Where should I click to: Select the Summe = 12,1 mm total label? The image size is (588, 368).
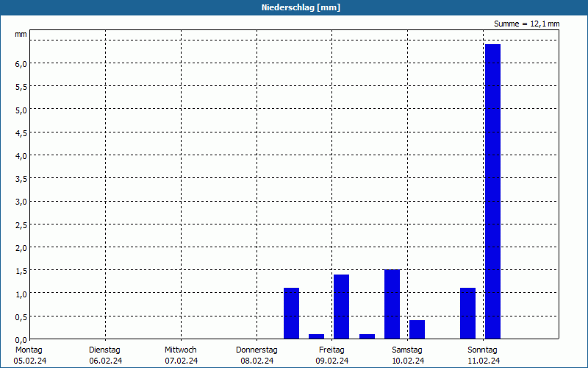click(x=526, y=24)
